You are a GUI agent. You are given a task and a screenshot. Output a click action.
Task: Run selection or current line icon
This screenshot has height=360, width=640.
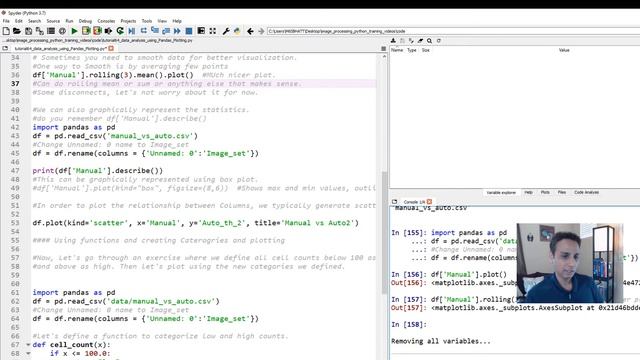(x=109, y=31)
